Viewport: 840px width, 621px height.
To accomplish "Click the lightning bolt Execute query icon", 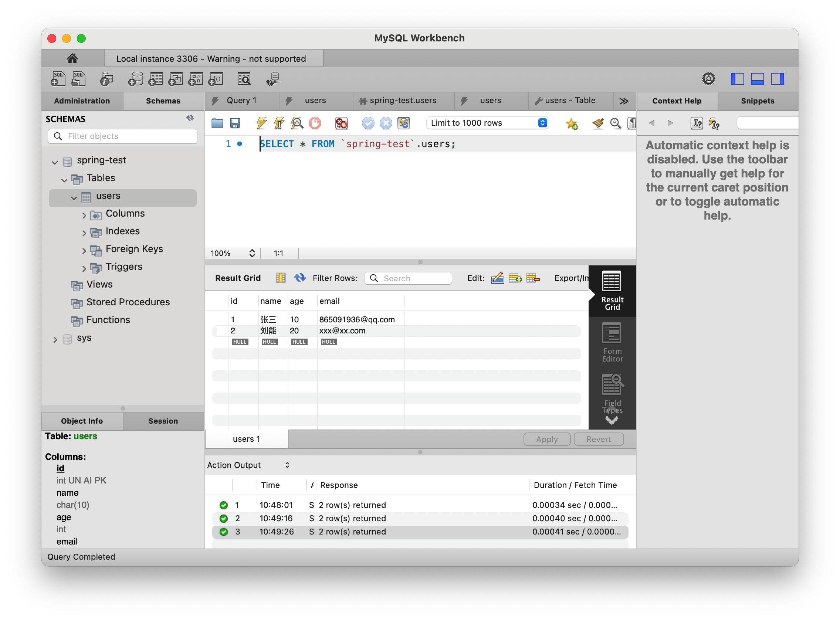I will tap(261, 123).
